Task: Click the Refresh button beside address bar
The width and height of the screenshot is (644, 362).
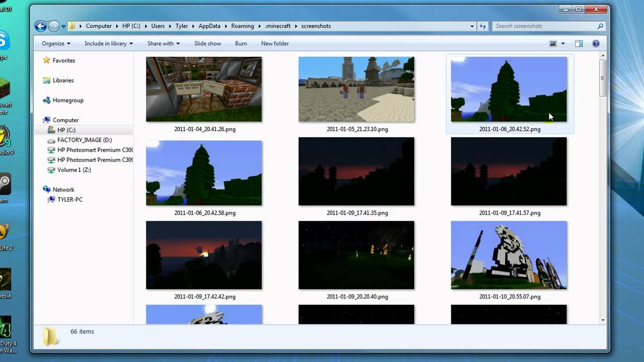Action: point(483,26)
